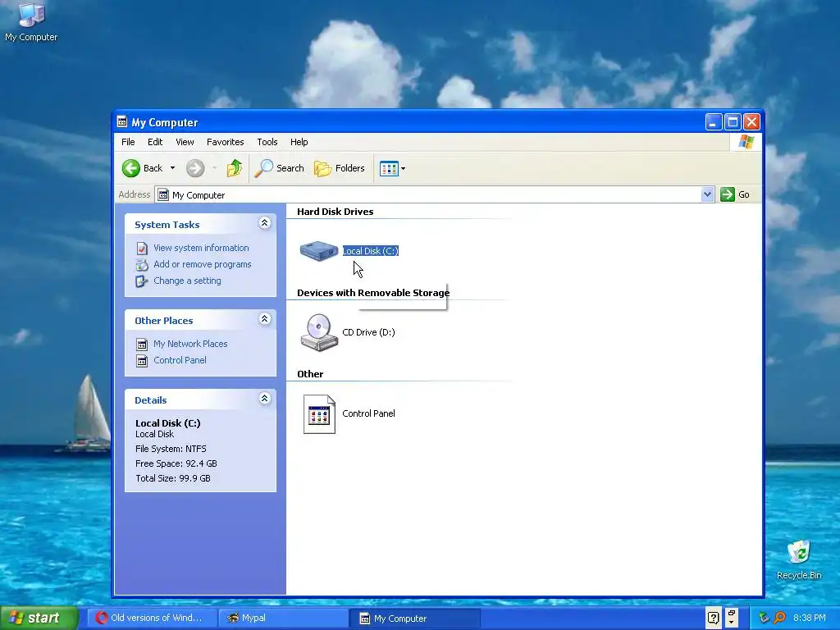
Task: Click Free Space: 92.4 GB detail
Action: click(176, 464)
